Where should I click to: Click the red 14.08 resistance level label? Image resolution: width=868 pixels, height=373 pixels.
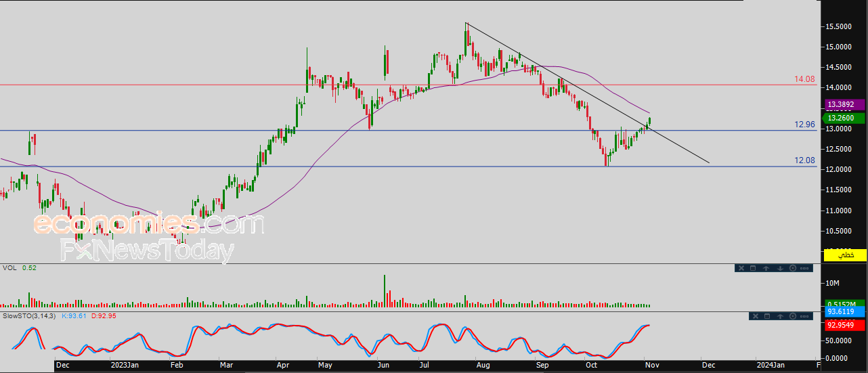click(805, 79)
